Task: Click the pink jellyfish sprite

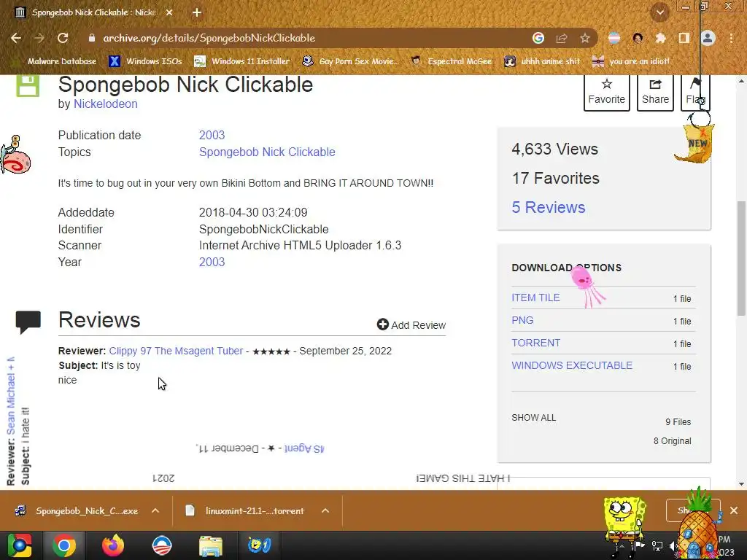Action: point(587,286)
